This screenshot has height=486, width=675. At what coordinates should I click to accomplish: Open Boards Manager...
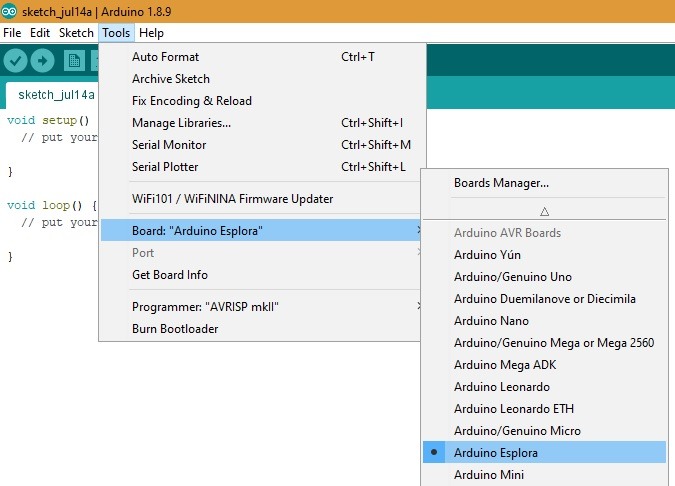tap(544, 183)
